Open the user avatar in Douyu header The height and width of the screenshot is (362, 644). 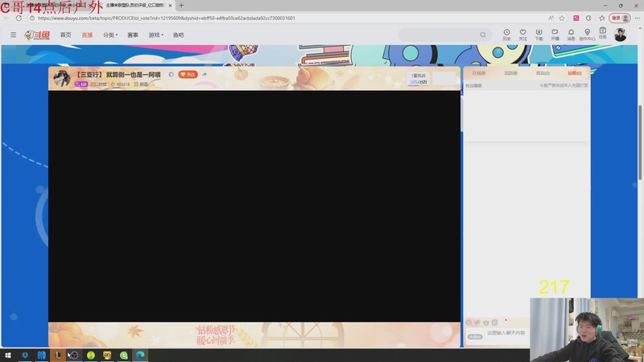coord(620,35)
